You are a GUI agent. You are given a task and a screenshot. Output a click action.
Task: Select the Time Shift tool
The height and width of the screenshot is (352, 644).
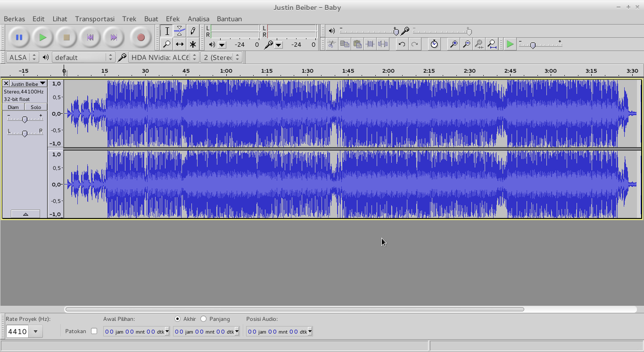180,44
